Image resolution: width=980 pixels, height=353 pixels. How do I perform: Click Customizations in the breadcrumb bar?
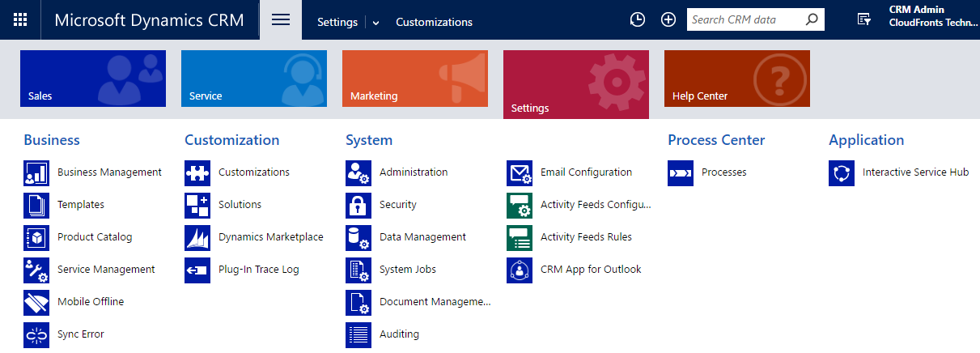[x=435, y=23]
